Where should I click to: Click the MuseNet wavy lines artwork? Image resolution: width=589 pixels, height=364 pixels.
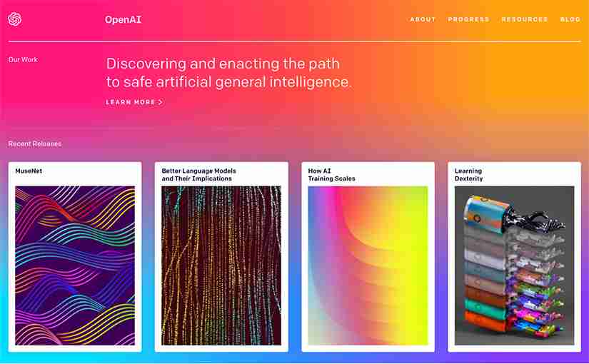(75, 266)
